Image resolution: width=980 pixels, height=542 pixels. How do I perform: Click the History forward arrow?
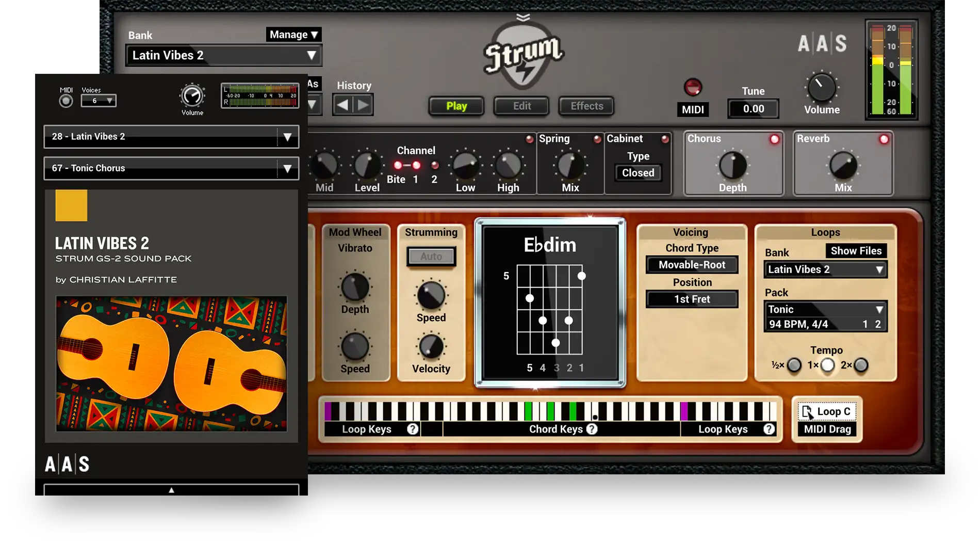click(x=364, y=105)
